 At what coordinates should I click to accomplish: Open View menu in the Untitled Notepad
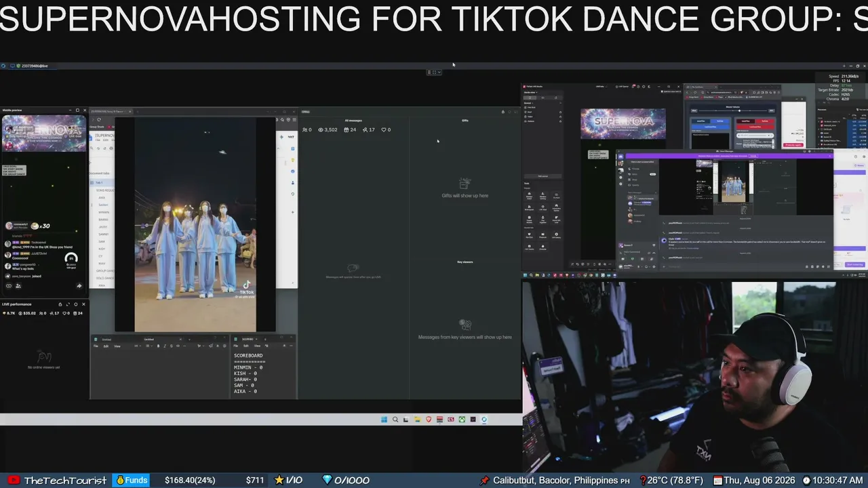click(117, 346)
